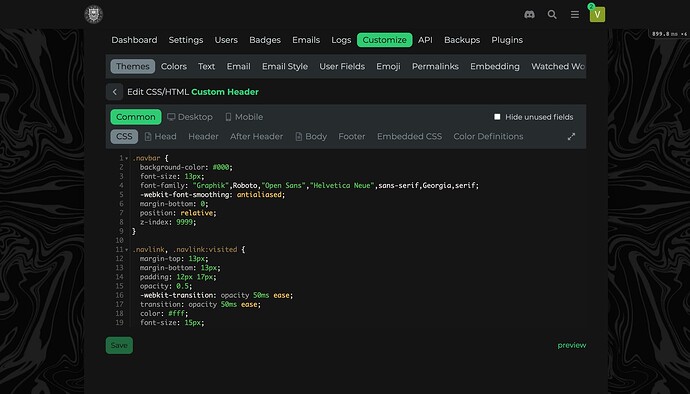Open the Users admin tab

point(226,40)
